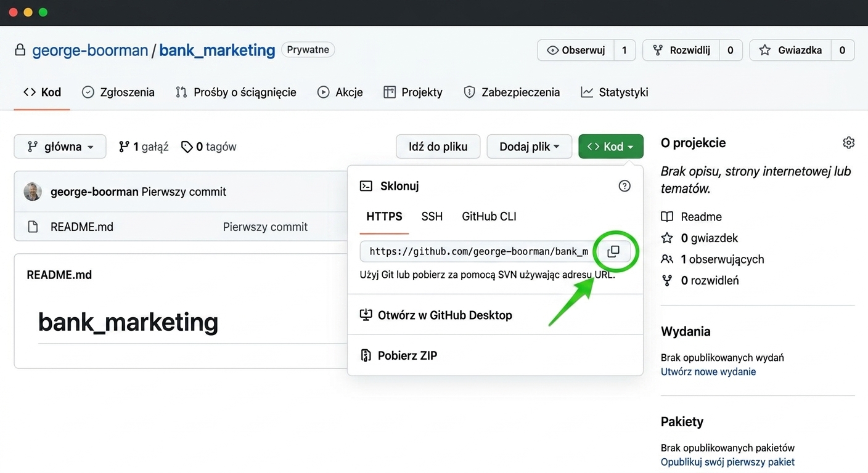
Task: Click the star count next to Gwiazdka
Action: [843, 51]
